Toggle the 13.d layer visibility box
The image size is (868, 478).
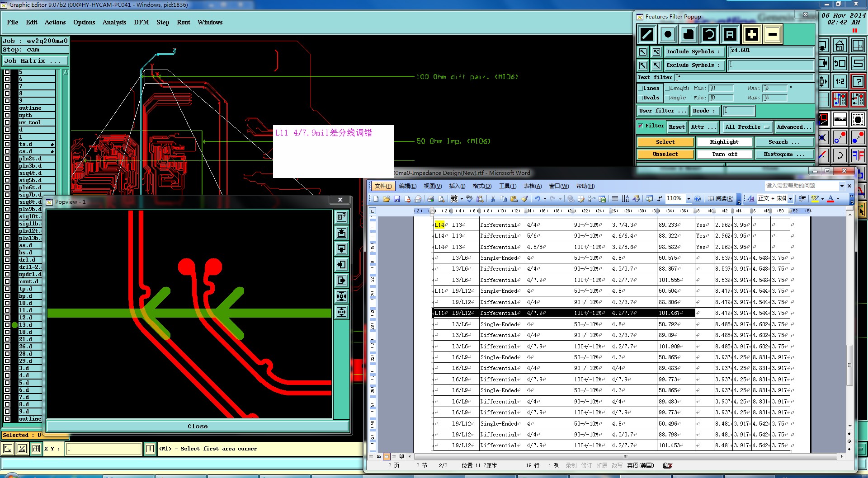(x=7, y=325)
